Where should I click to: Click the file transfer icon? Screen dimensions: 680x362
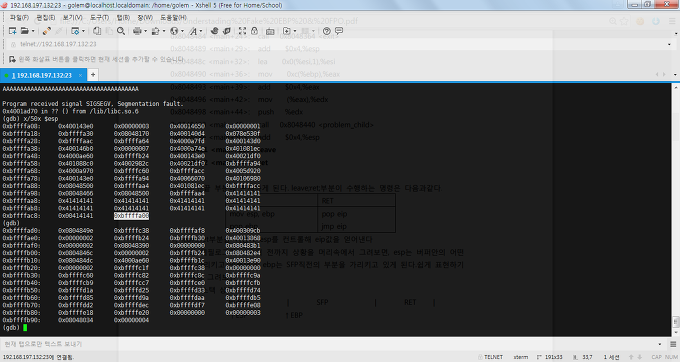click(155, 31)
